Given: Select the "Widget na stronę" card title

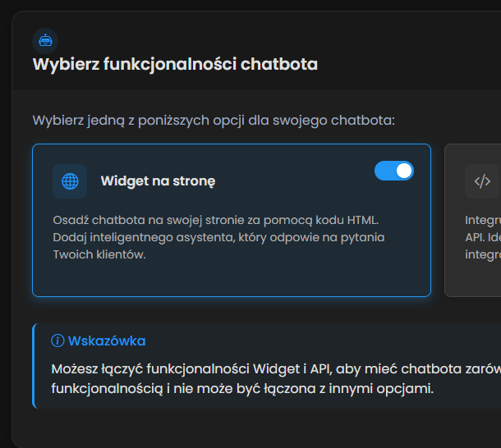Looking at the screenshot, I should (x=158, y=181).
